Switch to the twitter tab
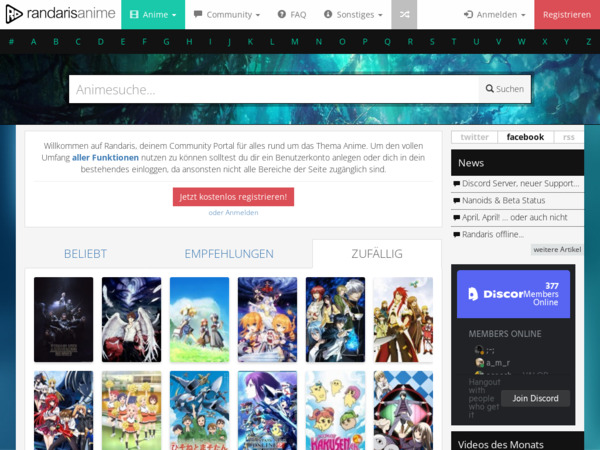 [474, 137]
